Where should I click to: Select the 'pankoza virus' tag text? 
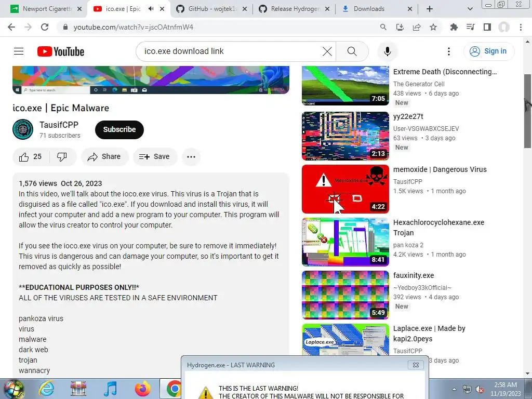pyautogui.click(x=41, y=318)
